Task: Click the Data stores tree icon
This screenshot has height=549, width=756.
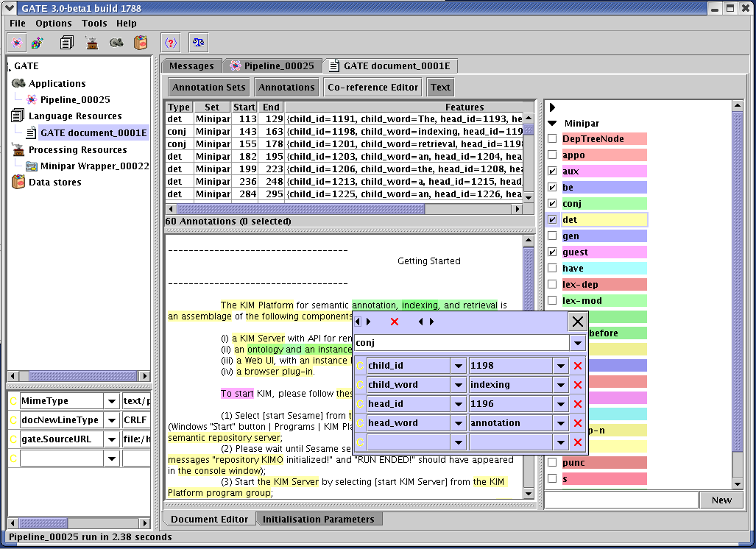Action: pos(18,182)
